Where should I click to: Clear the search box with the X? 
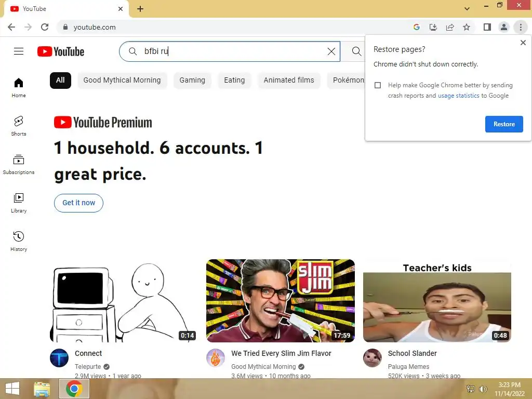point(331,51)
